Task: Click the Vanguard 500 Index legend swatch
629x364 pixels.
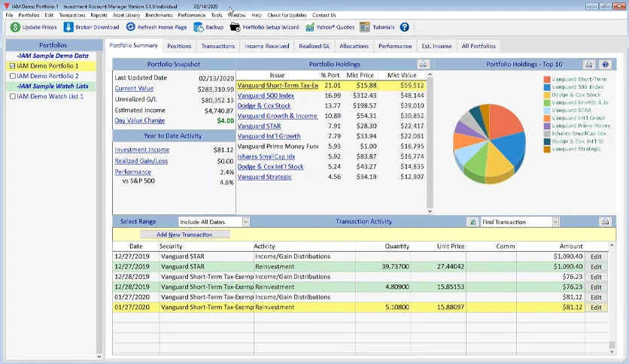Action: (547, 87)
